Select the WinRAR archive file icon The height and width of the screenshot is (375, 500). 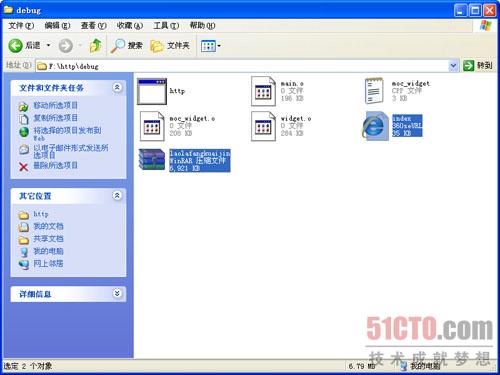152,159
